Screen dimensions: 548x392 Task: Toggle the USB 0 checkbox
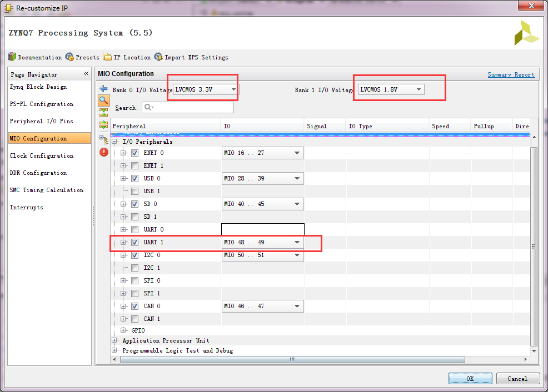coord(134,178)
